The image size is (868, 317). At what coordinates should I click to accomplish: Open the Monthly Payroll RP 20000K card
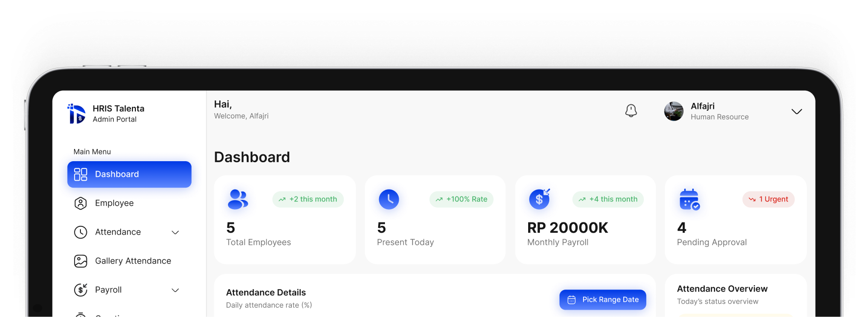coord(586,220)
